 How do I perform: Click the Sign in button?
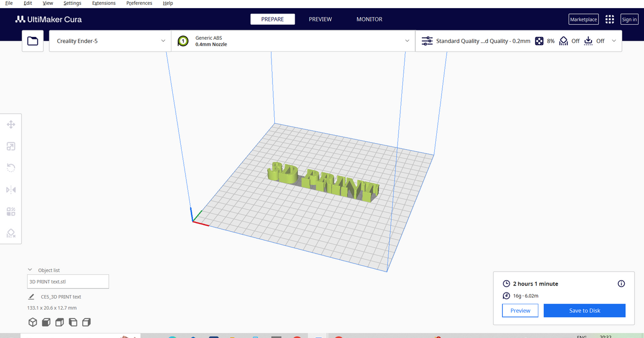click(x=630, y=19)
